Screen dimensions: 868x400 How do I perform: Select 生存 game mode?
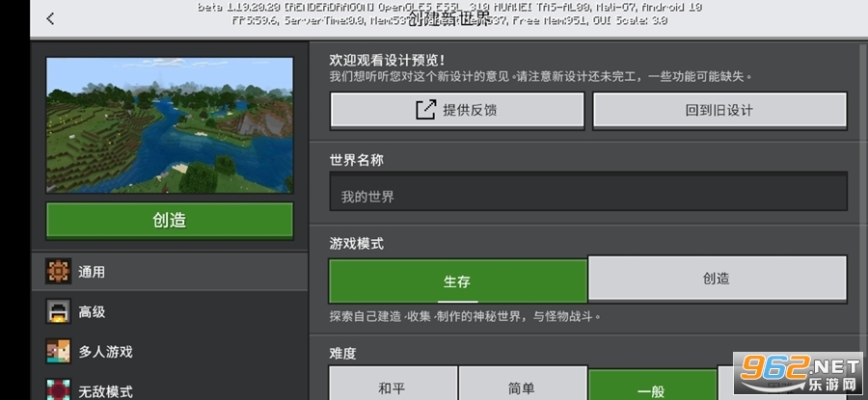pyautogui.click(x=458, y=281)
